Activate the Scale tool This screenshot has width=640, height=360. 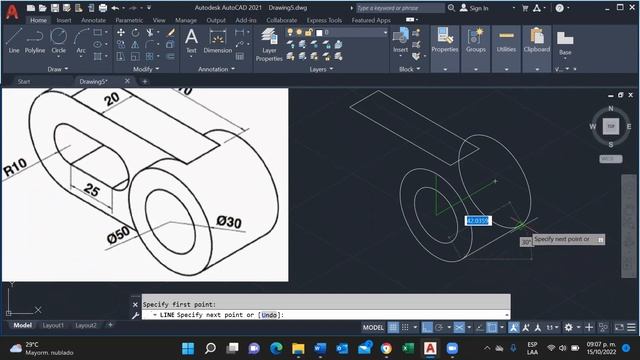coord(135,56)
